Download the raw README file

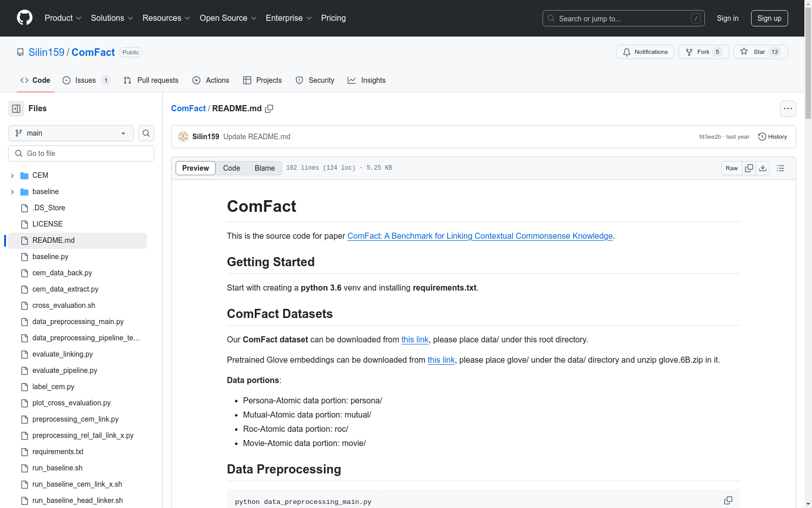763,168
